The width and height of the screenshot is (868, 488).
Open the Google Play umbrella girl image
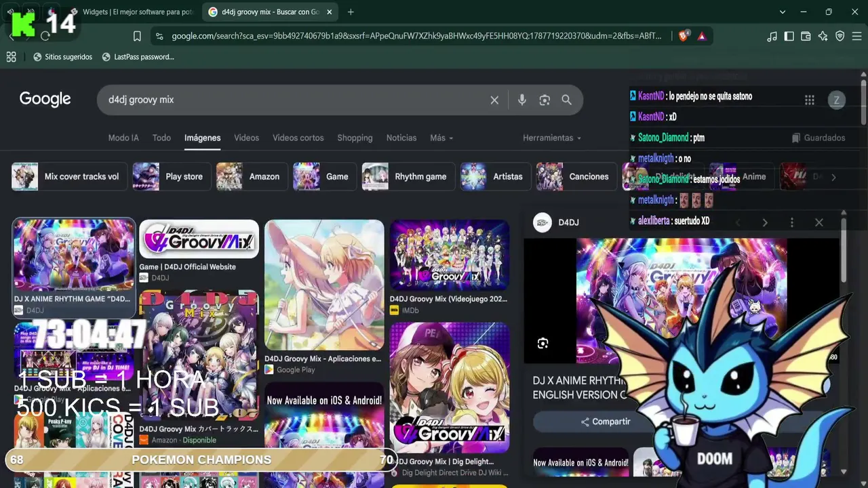[324, 285]
